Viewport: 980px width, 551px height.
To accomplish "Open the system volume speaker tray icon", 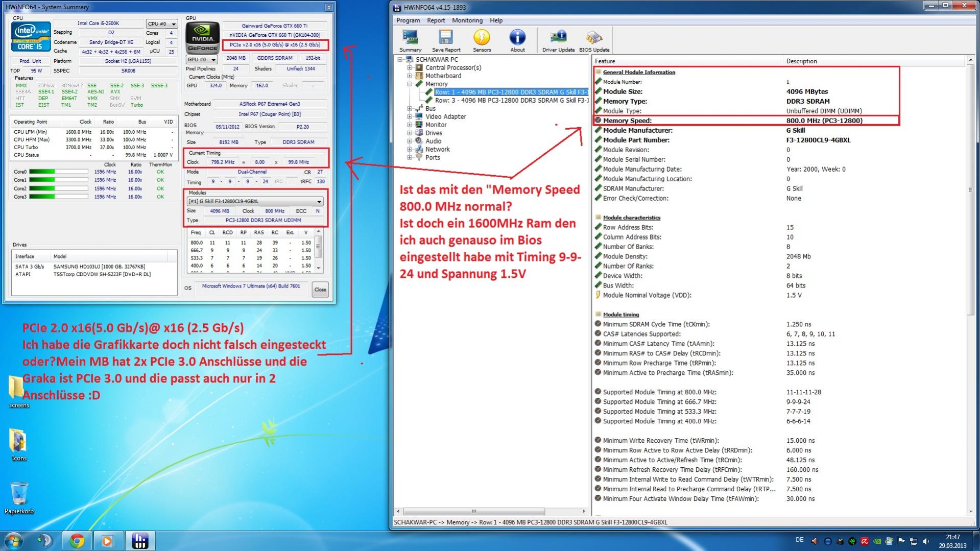I will coord(926,541).
